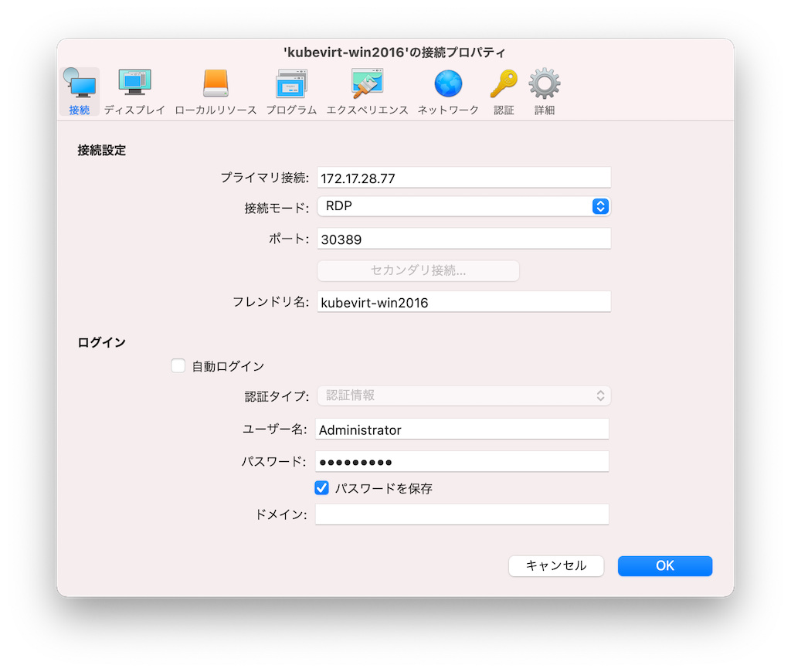Click the empty ドメイン input field
Viewport: 791px width, 672px height.
(x=461, y=514)
